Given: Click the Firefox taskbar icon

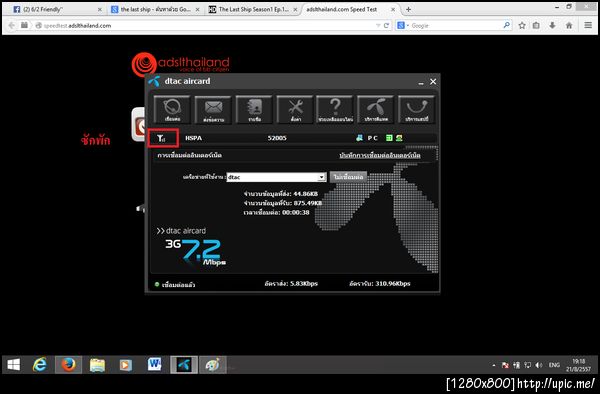Looking at the screenshot, I should click(68, 365).
